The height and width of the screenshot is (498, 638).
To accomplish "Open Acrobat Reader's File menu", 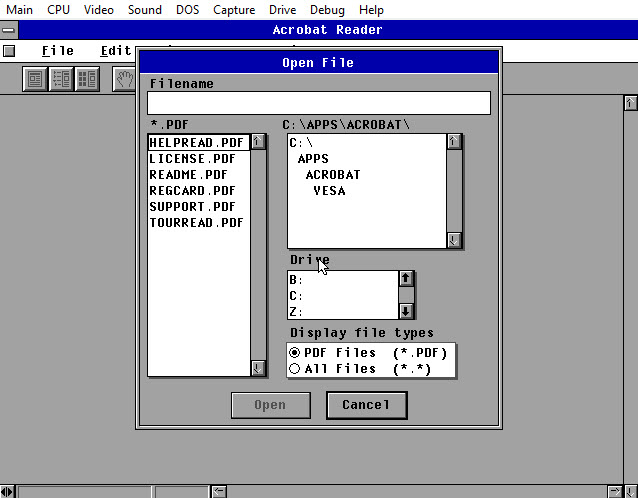I will pos(58,51).
